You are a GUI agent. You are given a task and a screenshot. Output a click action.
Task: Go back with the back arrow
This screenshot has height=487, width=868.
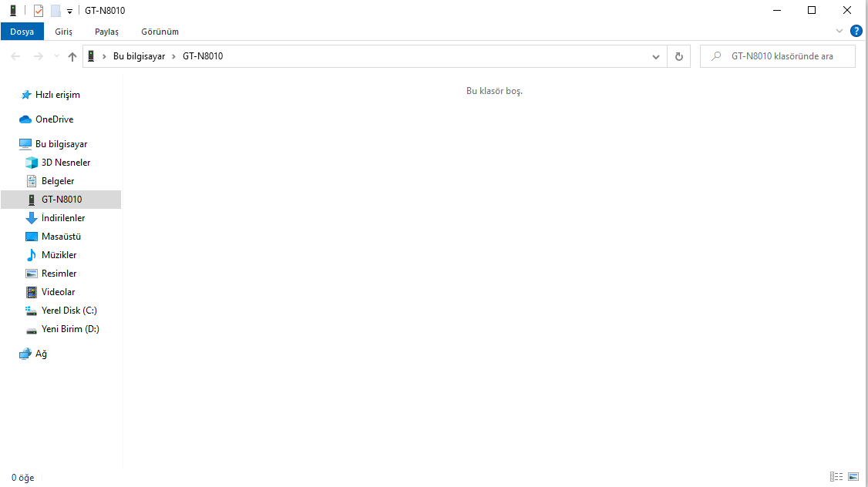click(15, 56)
